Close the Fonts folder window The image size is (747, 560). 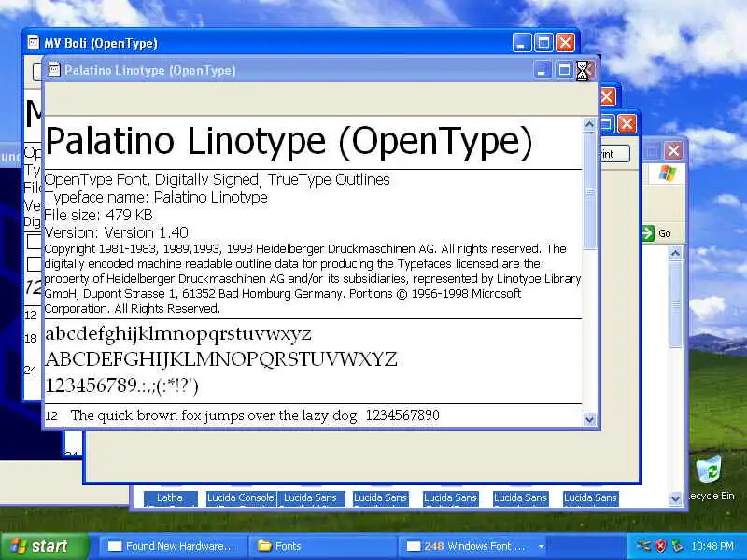click(x=673, y=151)
